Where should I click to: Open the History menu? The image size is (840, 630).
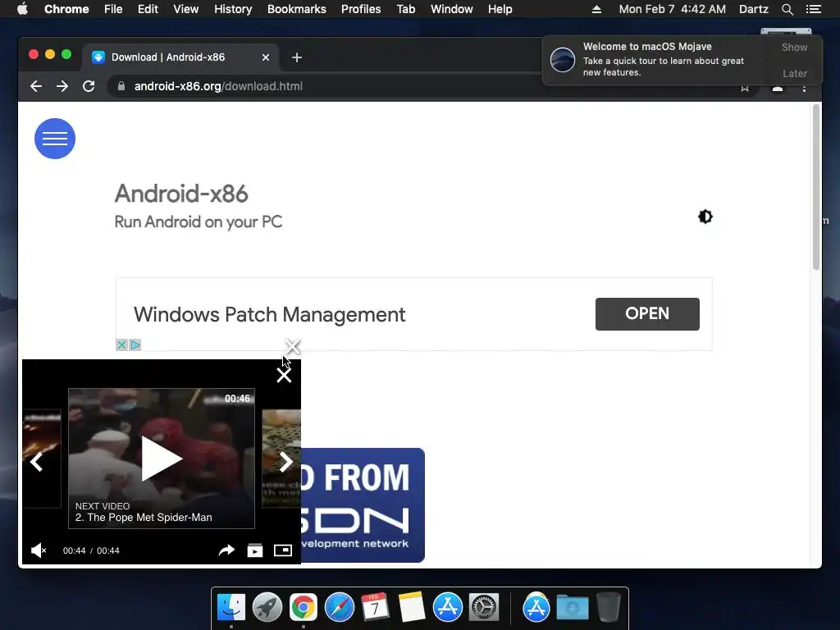[233, 9]
